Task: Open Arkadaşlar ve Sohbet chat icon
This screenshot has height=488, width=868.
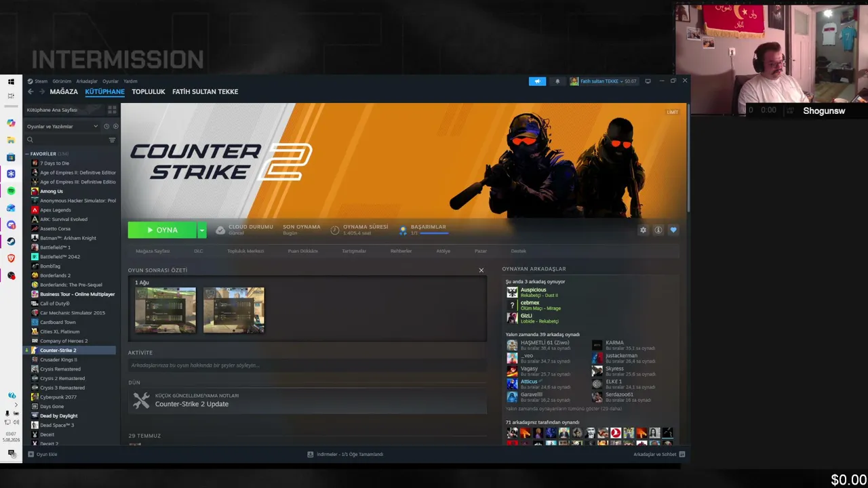Action: [682, 454]
